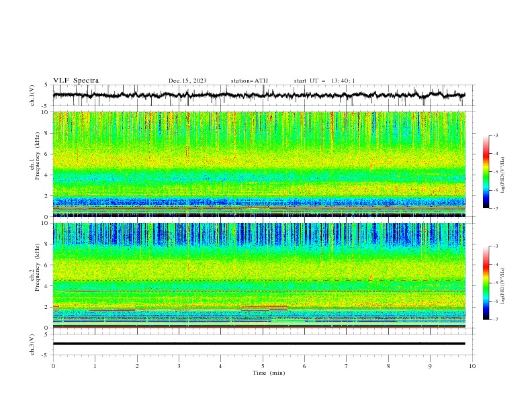Click the 'ch.3(V)' waveform axis label

(x=32, y=345)
